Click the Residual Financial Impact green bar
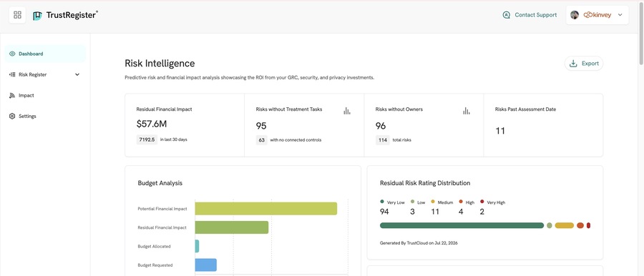This screenshot has width=644, height=276. [232, 227]
